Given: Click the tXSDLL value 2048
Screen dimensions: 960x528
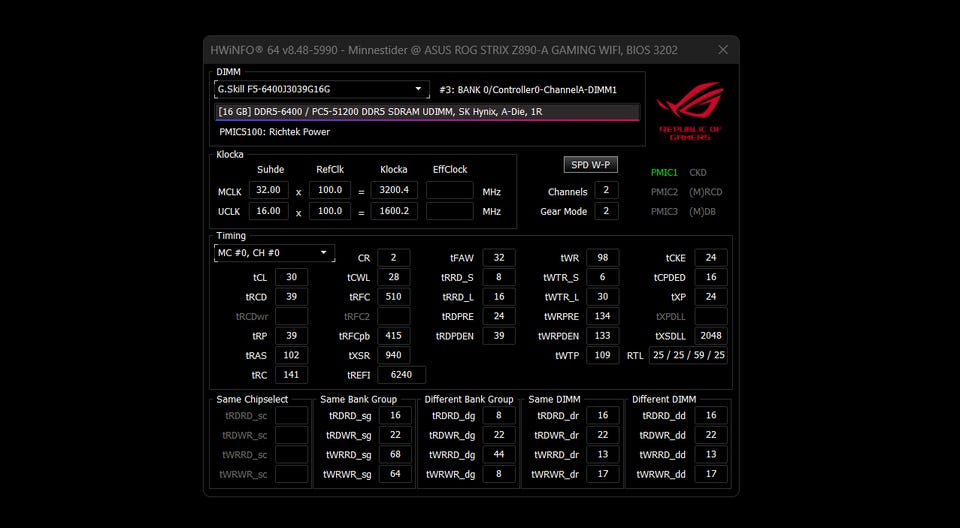Looking at the screenshot, I should (711, 336).
